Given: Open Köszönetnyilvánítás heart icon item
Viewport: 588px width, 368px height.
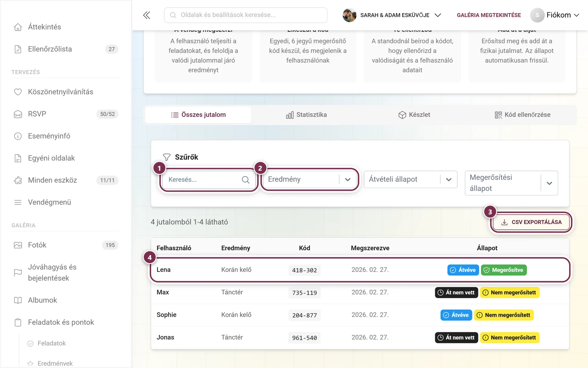Looking at the screenshot, I should [x=18, y=92].
